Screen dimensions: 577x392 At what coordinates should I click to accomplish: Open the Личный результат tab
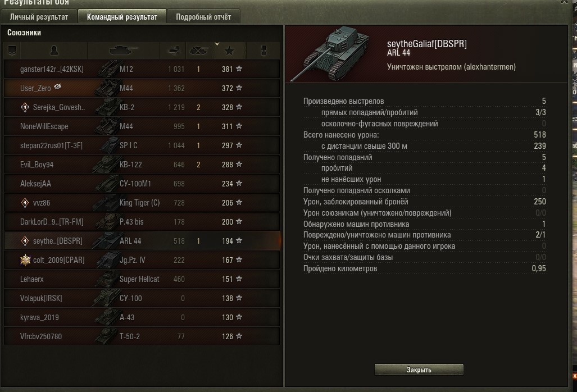tap(39, 17)
